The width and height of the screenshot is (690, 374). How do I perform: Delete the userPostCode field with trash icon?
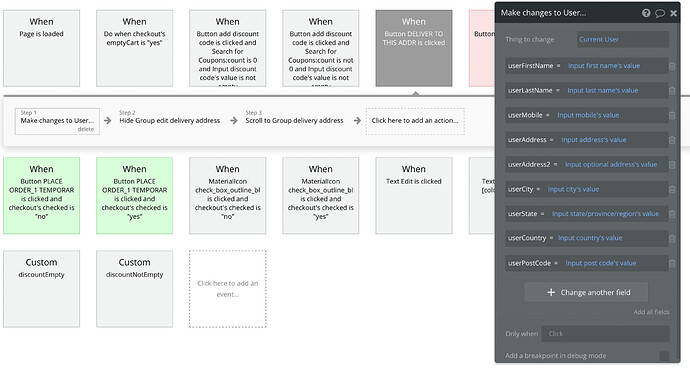click(x=672, y=263)
